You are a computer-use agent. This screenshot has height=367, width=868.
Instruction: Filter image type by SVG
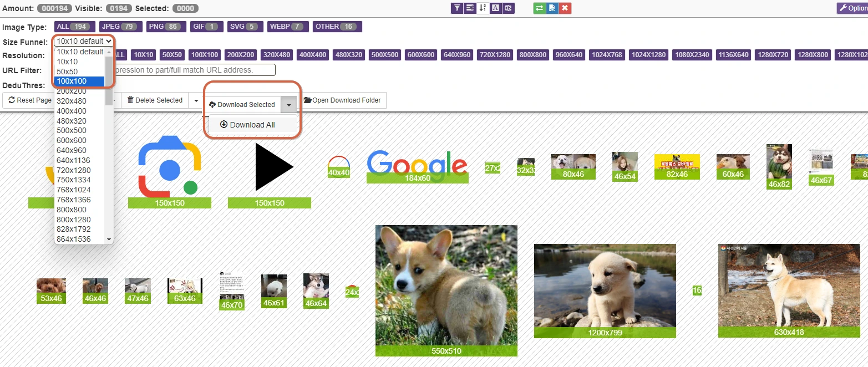coord(245,27)
